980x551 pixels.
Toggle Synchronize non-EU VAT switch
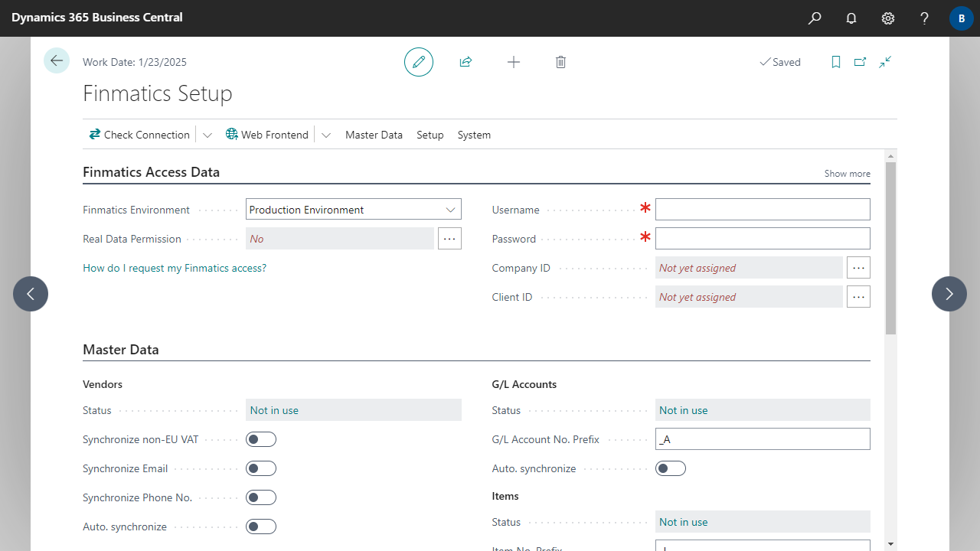(261, 439)
